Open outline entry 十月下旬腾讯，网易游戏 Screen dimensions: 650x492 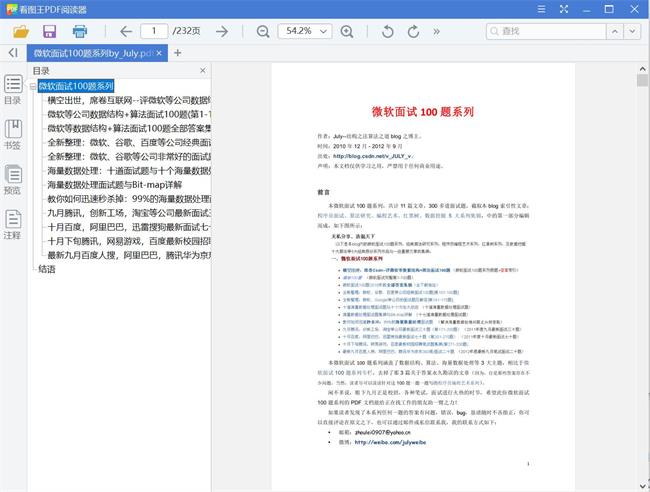(129, 241)
